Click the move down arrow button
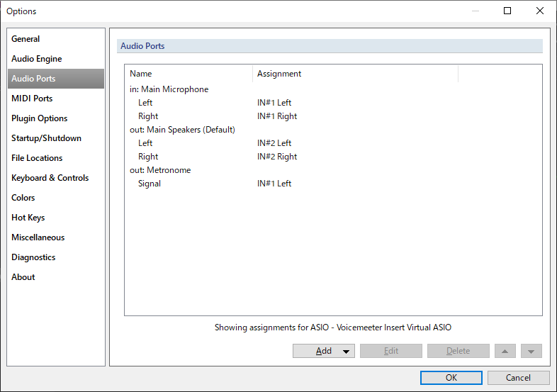557x392 pixels. tap(531, 351)
